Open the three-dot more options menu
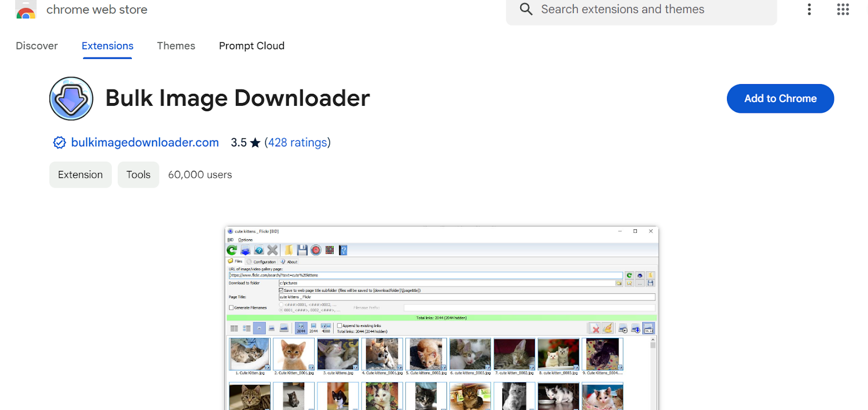The image size is (868, 410). tap(809, 9)
